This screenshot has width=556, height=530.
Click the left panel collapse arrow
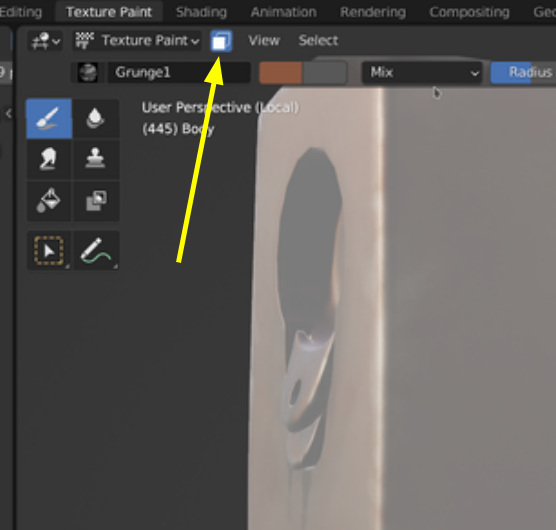coord(8,113)
